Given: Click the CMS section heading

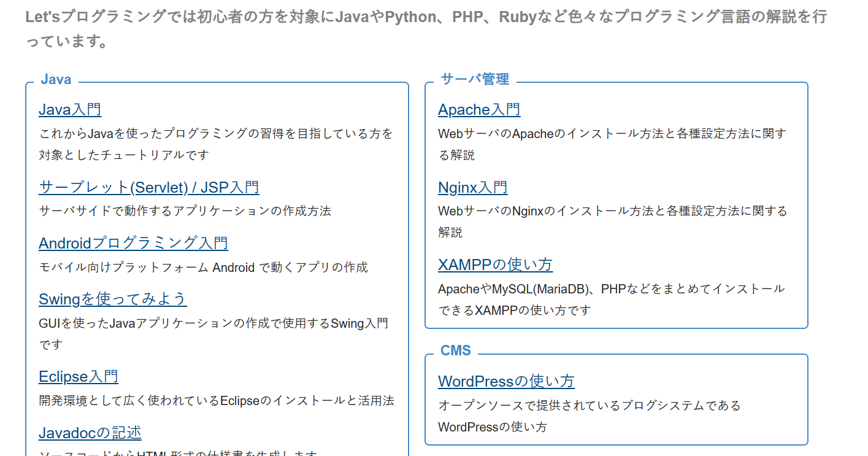Looking at the screenshot, I should [456, 350].
